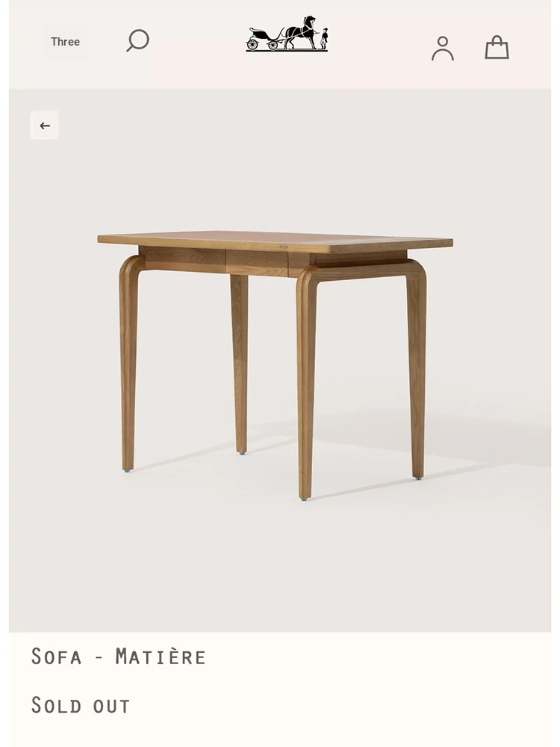The width and height of the screenshot is (560, 747).
Task: Click the horse carriage logo
Action: pyautogui.click(x=287, y=34)
